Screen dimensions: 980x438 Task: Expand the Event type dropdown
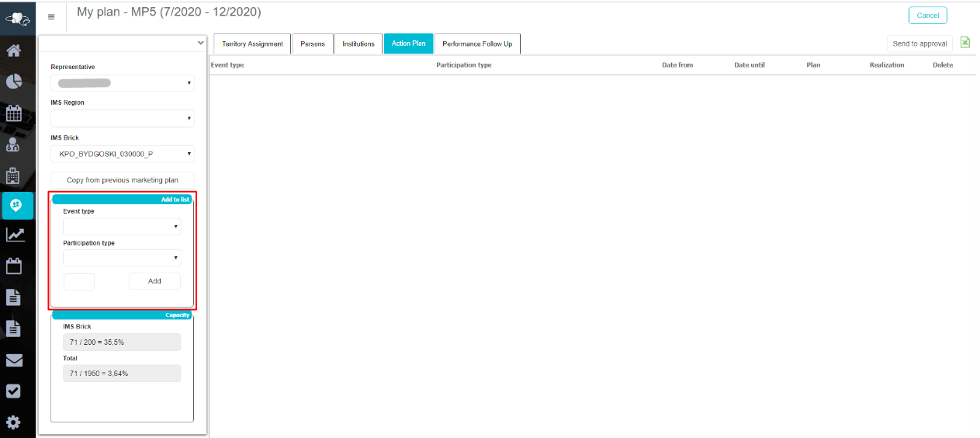tap(122, 227)
